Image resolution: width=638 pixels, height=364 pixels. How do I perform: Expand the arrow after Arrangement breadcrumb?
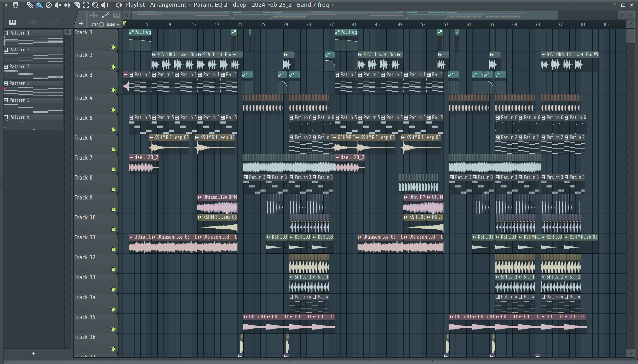190,5
